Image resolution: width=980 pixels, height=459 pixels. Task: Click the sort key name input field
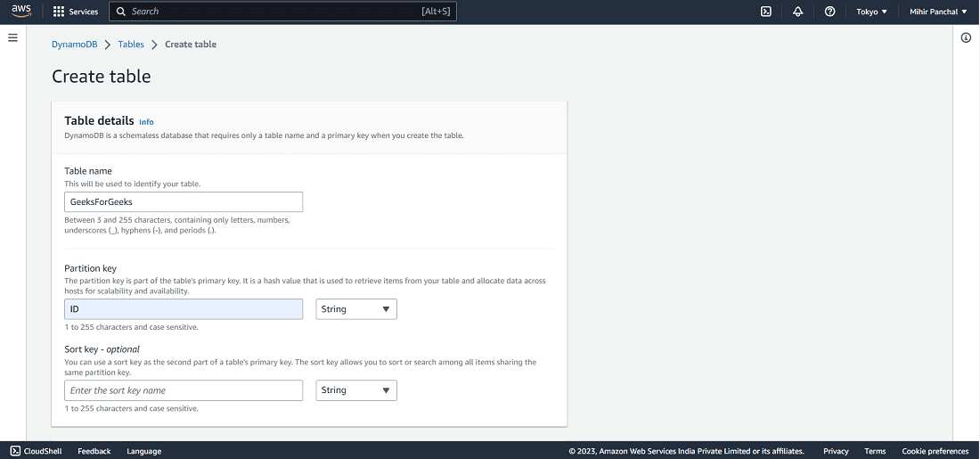tap(184, 390)
